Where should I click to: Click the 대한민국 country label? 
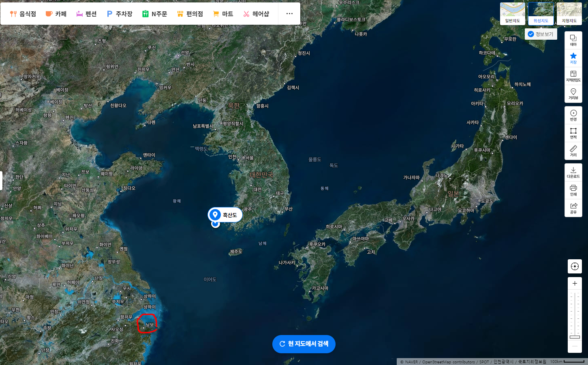pos(262,175)
